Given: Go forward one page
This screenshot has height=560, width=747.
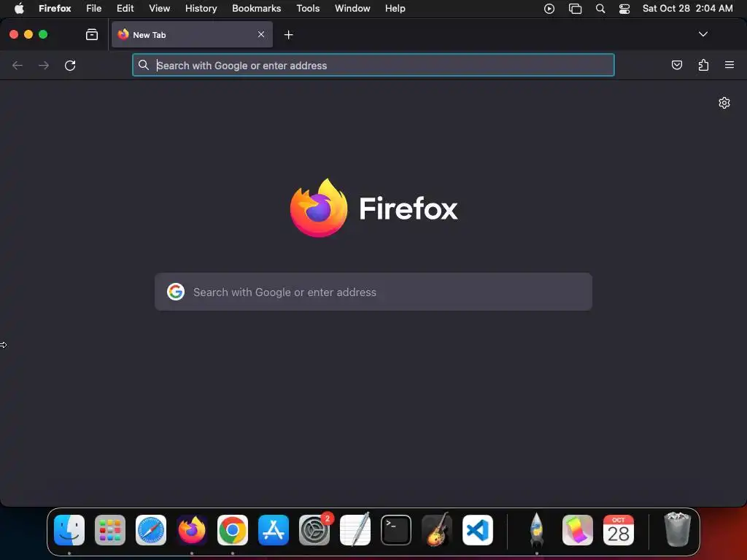Looking at the screenshot, I should pyautogui.click(x=44, y=65).
